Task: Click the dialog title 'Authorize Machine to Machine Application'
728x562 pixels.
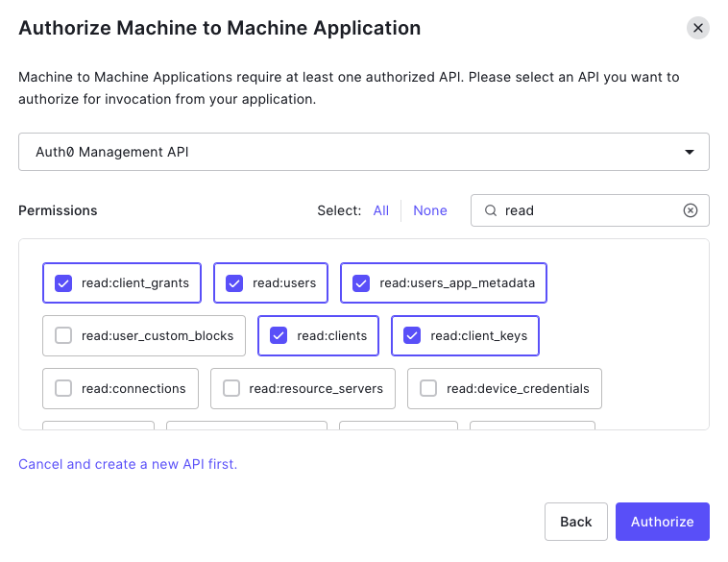Action: point(220,28)
